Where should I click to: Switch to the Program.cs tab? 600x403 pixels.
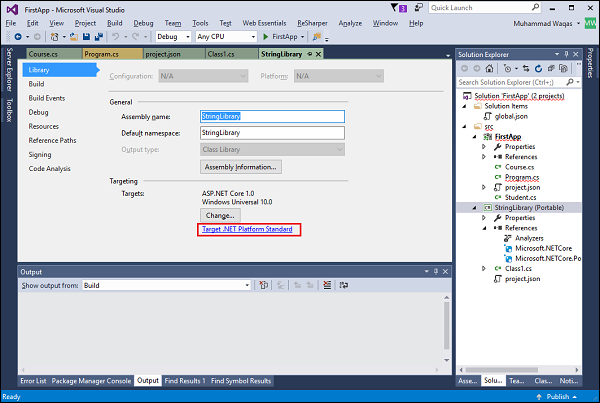(x=112, y=54)
